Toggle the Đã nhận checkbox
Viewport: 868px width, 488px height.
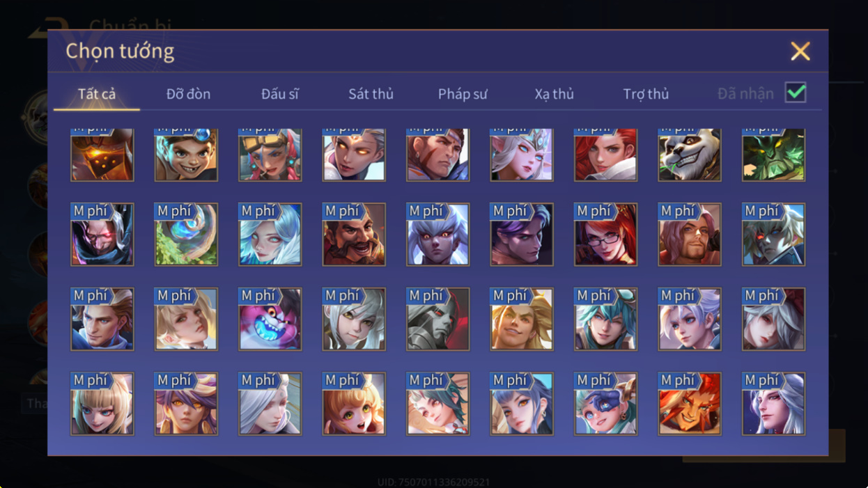[795, 93]
